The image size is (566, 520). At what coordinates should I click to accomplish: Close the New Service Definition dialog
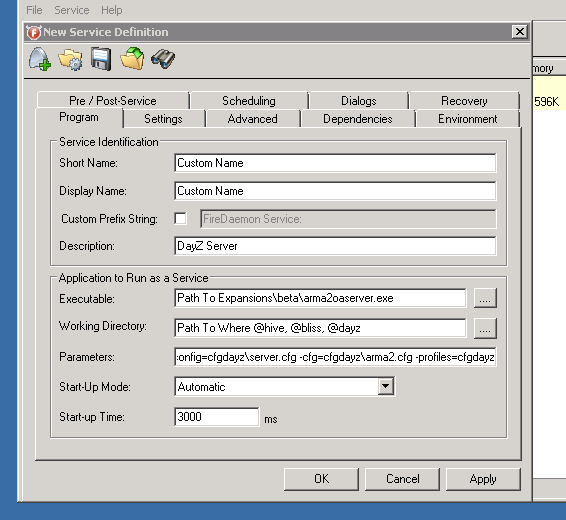520,32
